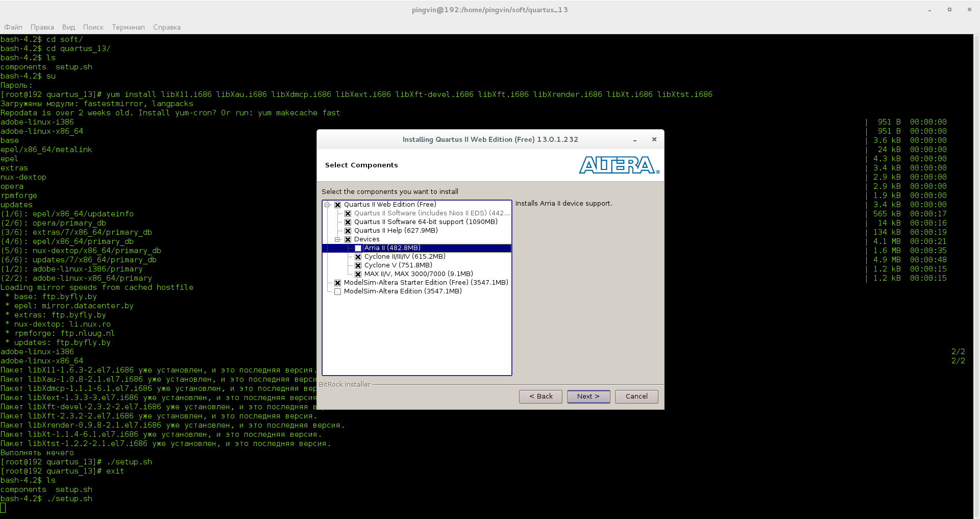Enable the Arria II device checkbox

[x=357, y=248]
